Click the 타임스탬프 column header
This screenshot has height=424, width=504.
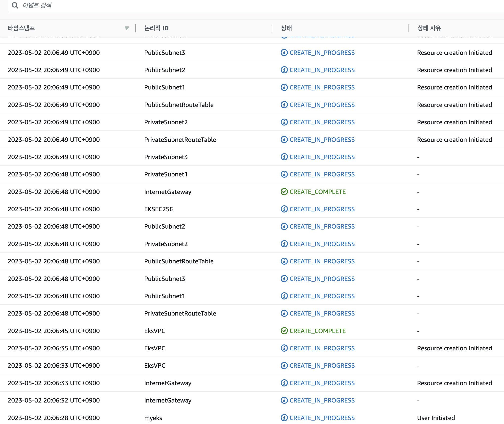[21, 28]
